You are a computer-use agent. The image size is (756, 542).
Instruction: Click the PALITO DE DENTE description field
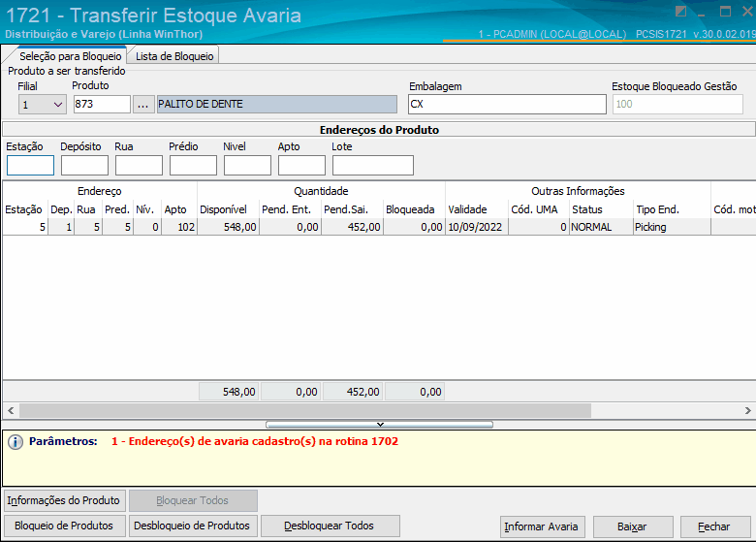point(277,104)
